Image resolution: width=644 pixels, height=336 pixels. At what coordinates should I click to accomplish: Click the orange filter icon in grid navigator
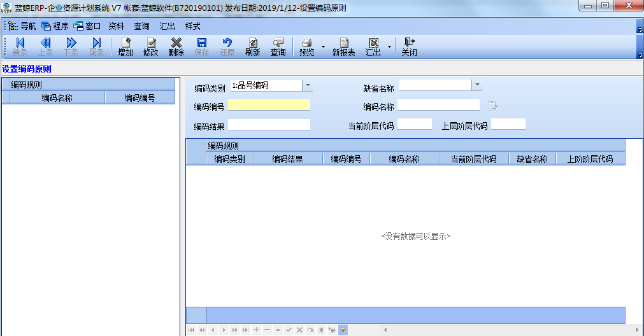point(343,330)
